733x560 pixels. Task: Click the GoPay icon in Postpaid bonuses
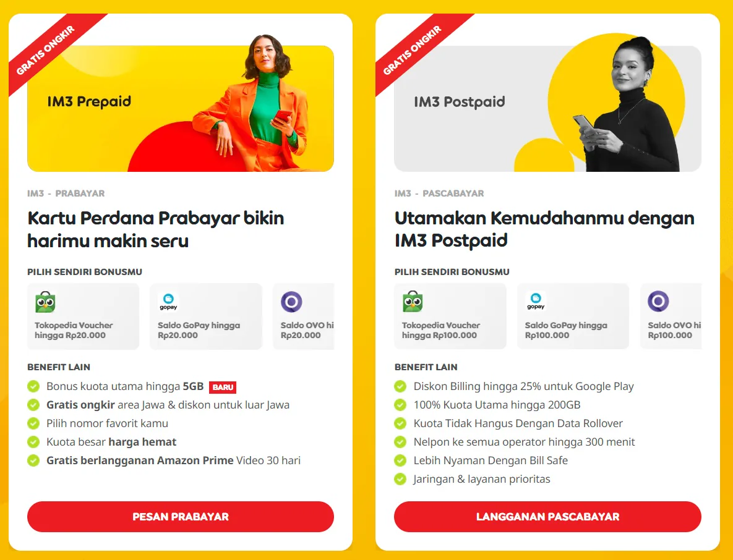click(x=536, y=301)
